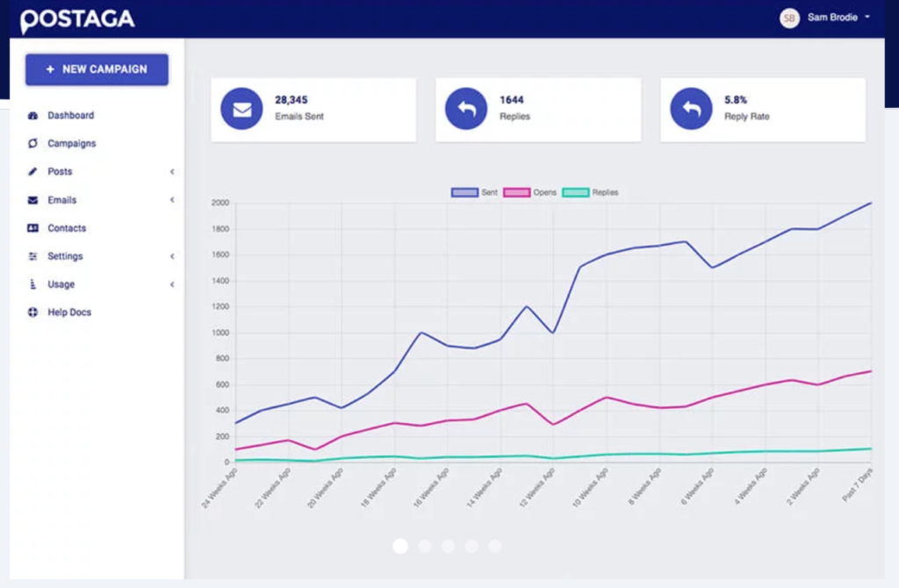899x588 pixels.
Task: Click the Dashboard gauge icon
Action: (x=32, y=115)
